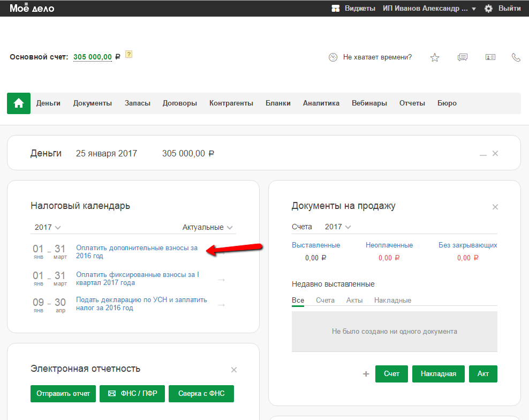Click the Моё дело logo
This screenshot has height=420, width=529.
32,8
